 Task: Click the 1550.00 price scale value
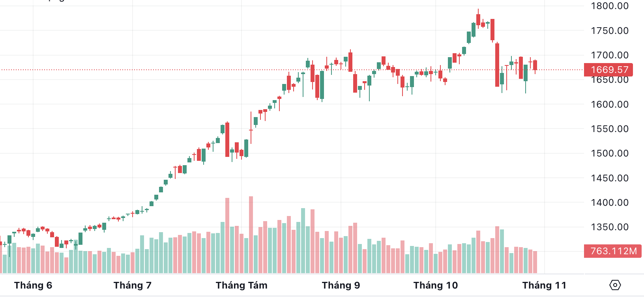pos(609,129)
